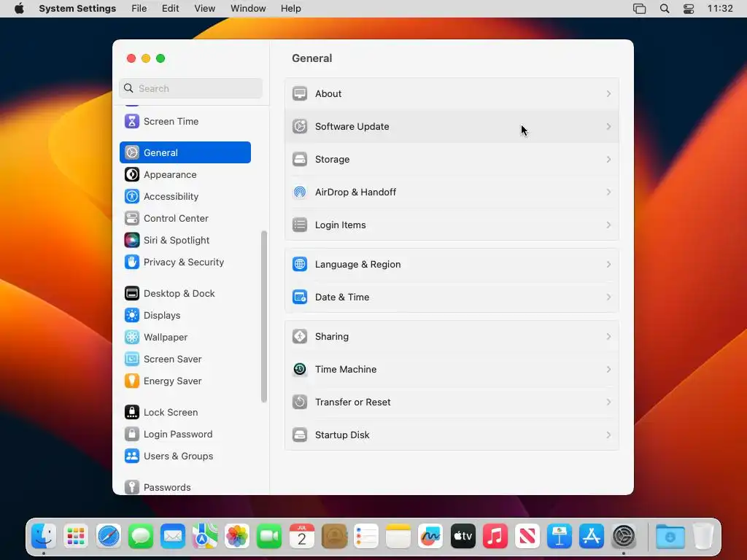Viewport: 747px width, 560px height.
Task: Expand the Storage row chevron
Action: coord(609,160)
